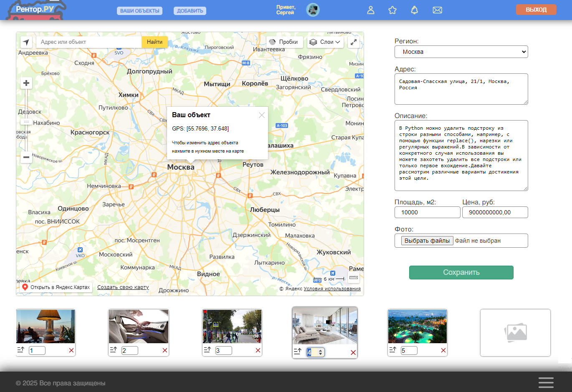Select the lamp photo thumbnail
572x392 pixels.
click(46, 327)
